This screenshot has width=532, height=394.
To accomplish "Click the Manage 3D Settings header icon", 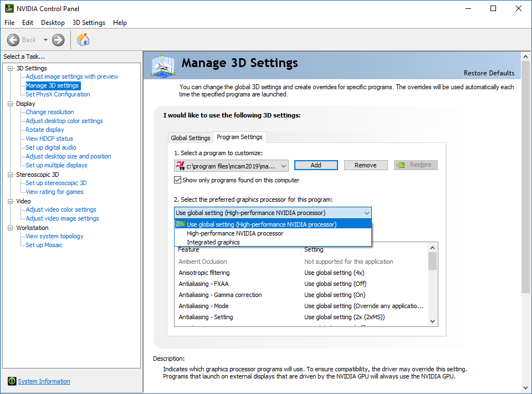I will (163, 65).
